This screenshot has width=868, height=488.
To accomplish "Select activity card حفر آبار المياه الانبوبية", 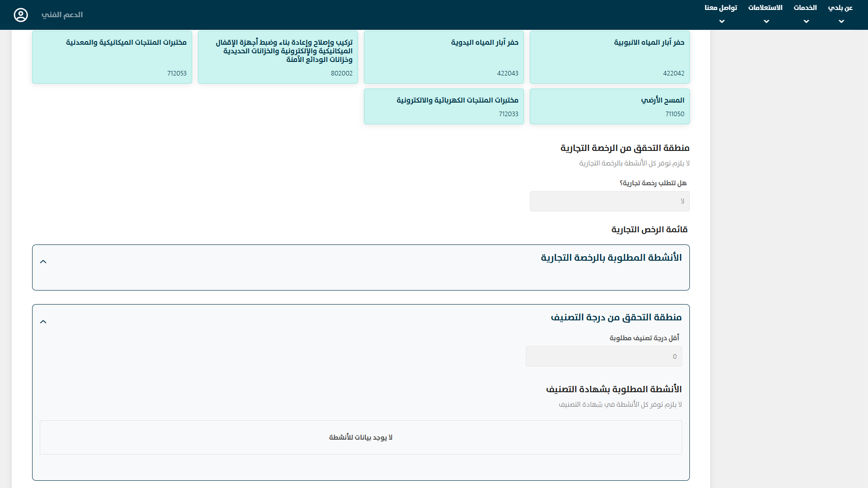I will tap(609, 57).
